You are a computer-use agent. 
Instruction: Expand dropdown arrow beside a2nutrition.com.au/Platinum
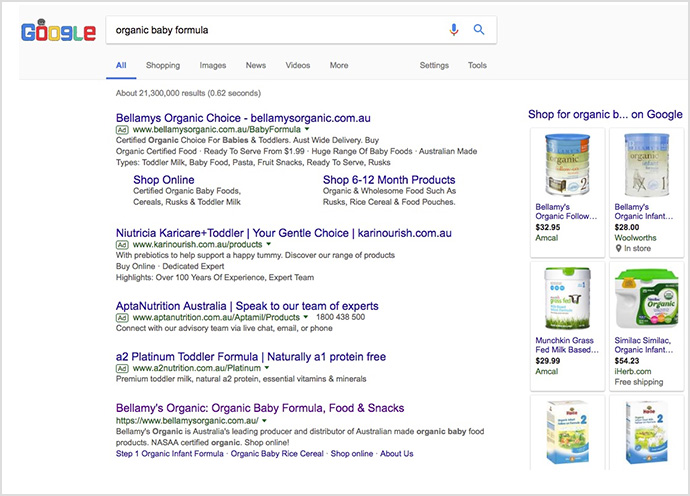click(x=267, y=368)
